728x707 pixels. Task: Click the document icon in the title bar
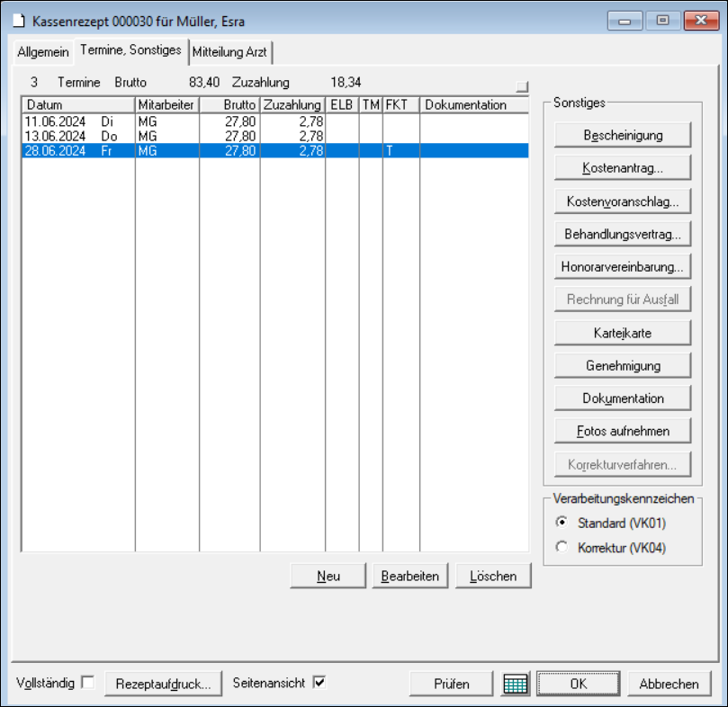18,20
